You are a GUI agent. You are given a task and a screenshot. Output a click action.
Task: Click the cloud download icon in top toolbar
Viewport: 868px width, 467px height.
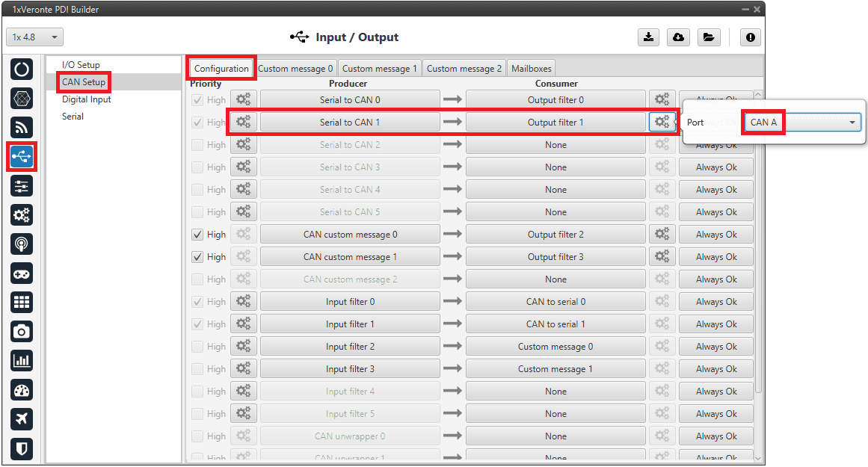point(677,37)
